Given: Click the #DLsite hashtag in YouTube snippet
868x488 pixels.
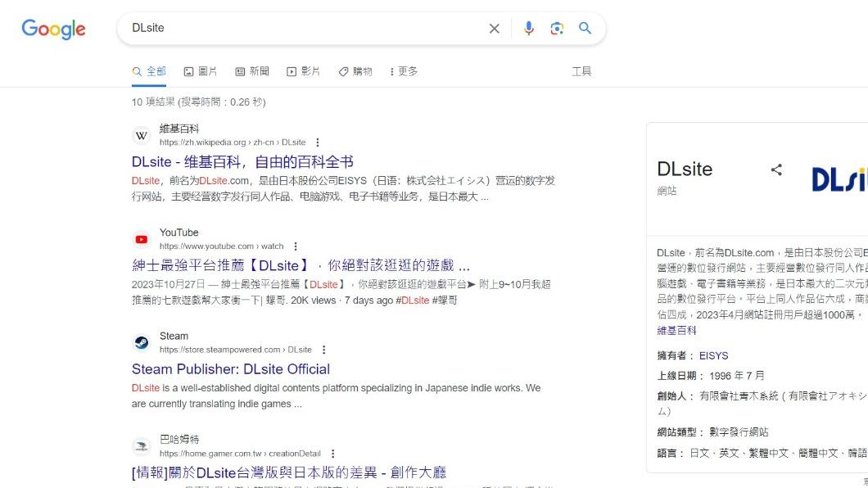Looking at the screenshot, I should pyautogui.click(x=413, y=300).
